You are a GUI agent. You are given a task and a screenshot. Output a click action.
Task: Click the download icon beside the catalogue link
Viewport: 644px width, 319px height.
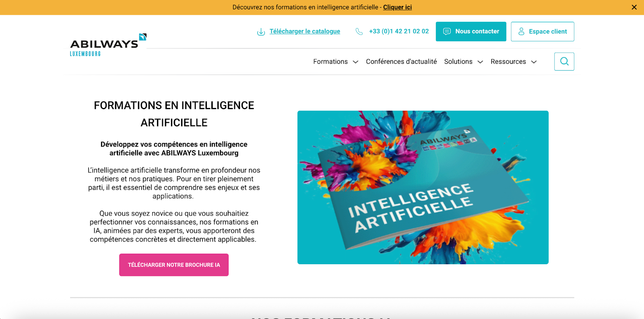click(x=261, y=31)
